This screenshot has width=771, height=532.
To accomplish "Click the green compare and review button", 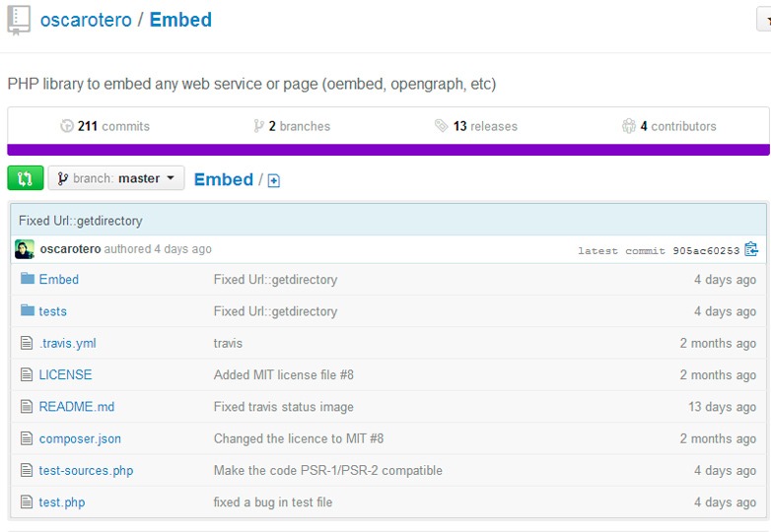I will [x=26, y=178].
